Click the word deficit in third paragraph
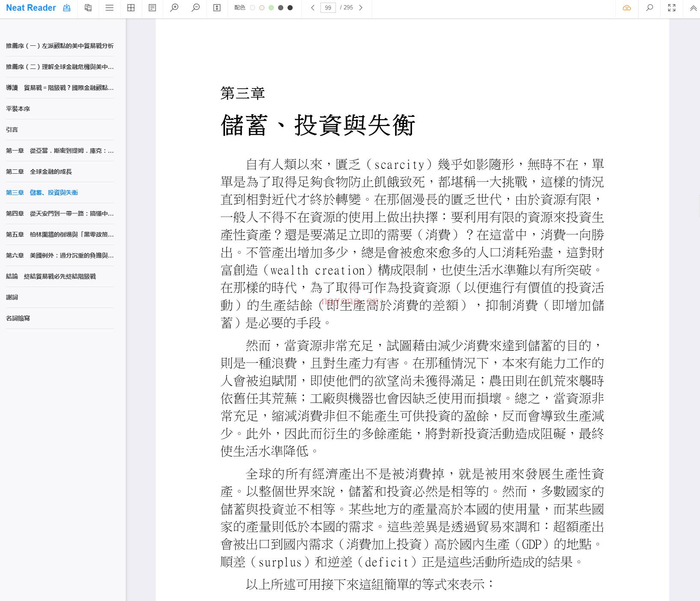This screenshot has width=700, height=601. tap(386, 562)
